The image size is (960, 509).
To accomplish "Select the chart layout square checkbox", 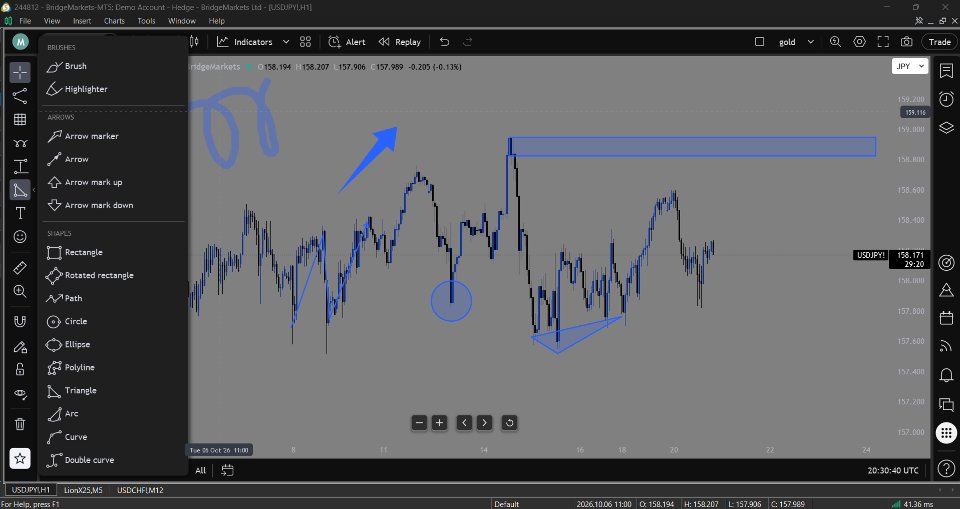I will coord(759,42).
